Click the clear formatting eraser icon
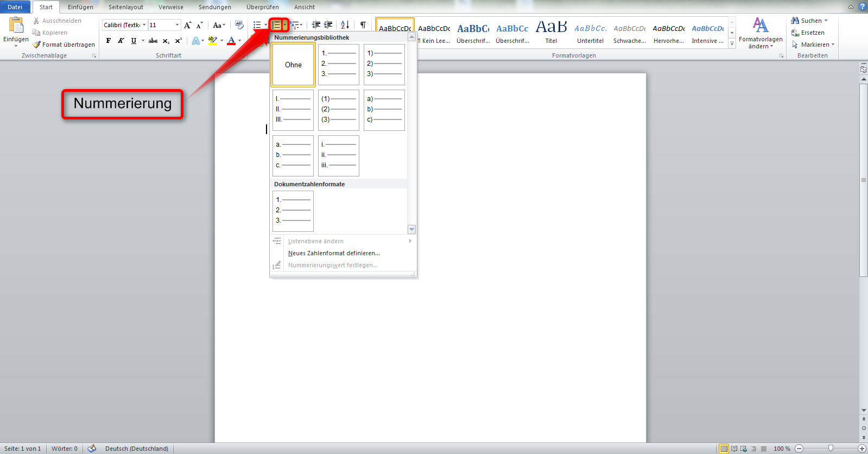 pos(239,25)
